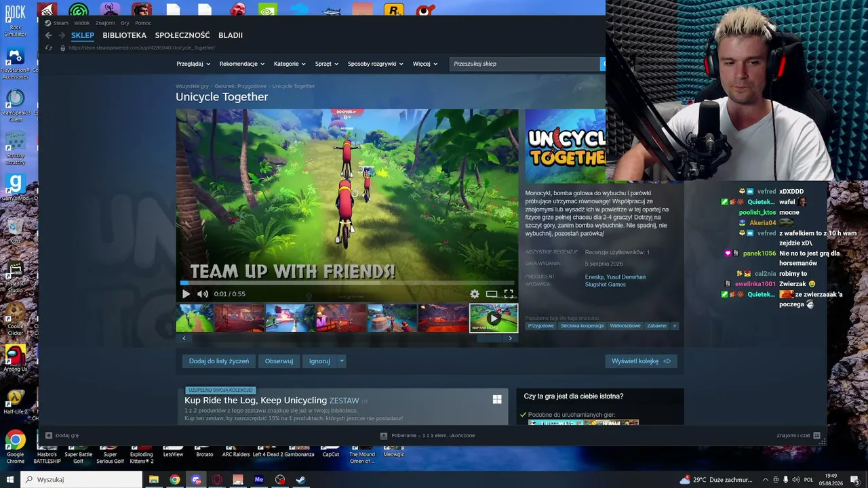Open Adobe Media Encoder from taskbar

click(x=259, y=480)
